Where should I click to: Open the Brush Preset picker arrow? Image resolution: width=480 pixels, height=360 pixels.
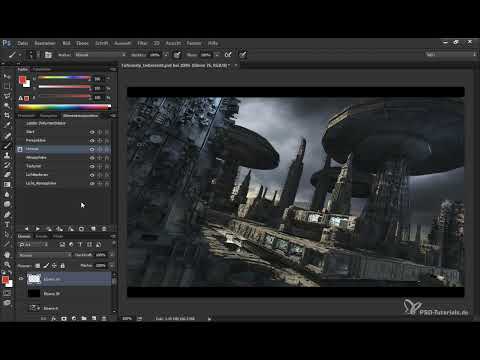[38, 55]
